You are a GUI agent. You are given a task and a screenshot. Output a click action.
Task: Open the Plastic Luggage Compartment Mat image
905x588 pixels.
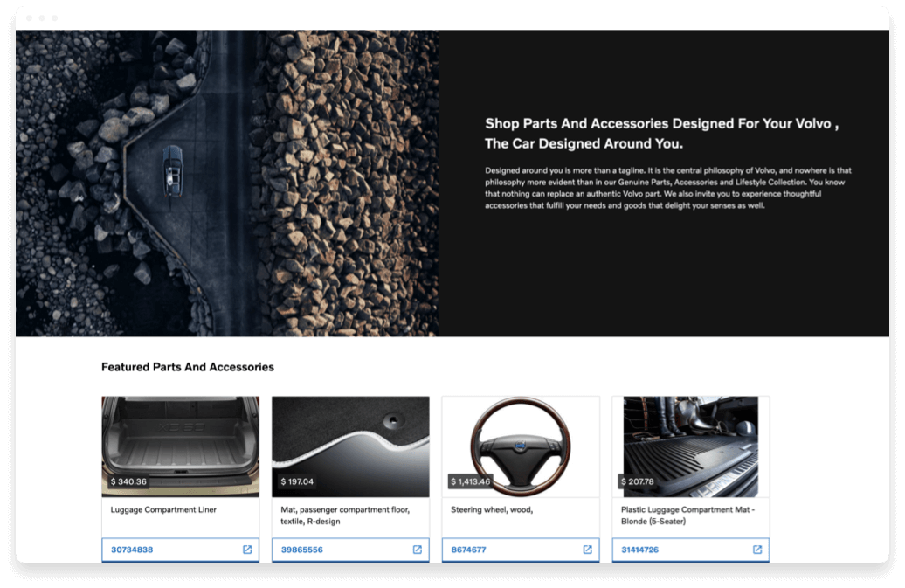(691, 446)
